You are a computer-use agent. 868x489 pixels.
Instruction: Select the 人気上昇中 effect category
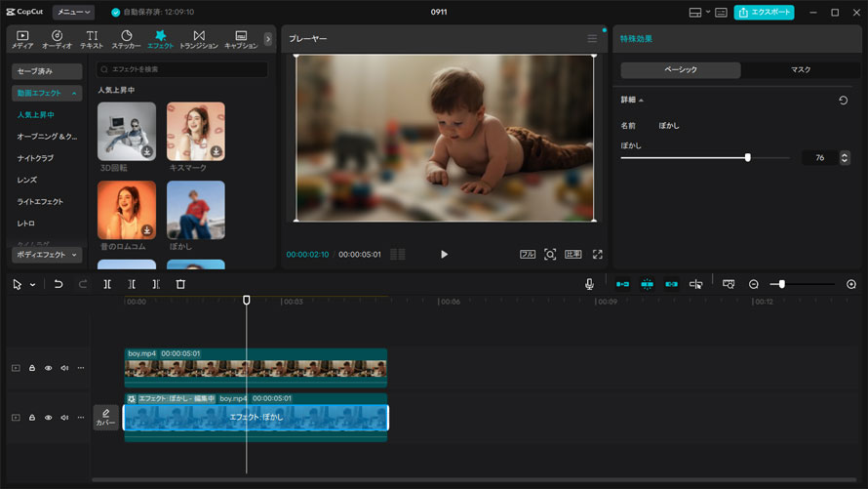[x=35, y=114]
